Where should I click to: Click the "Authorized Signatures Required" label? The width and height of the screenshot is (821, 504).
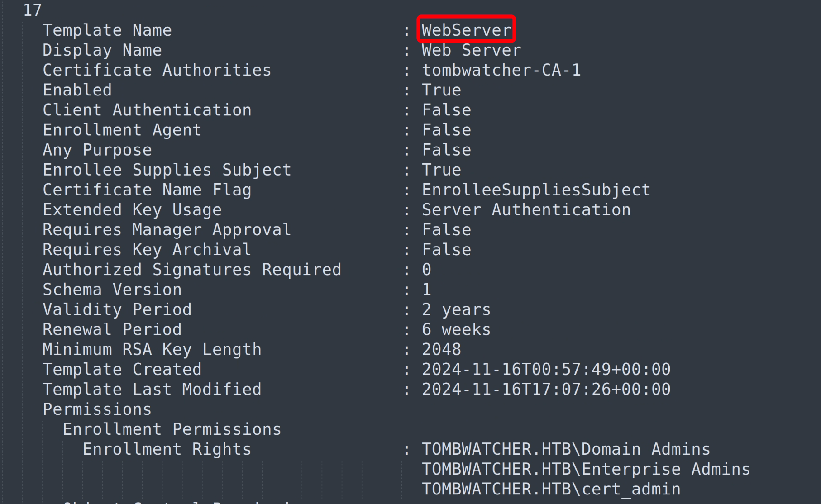tap(192, 270)
